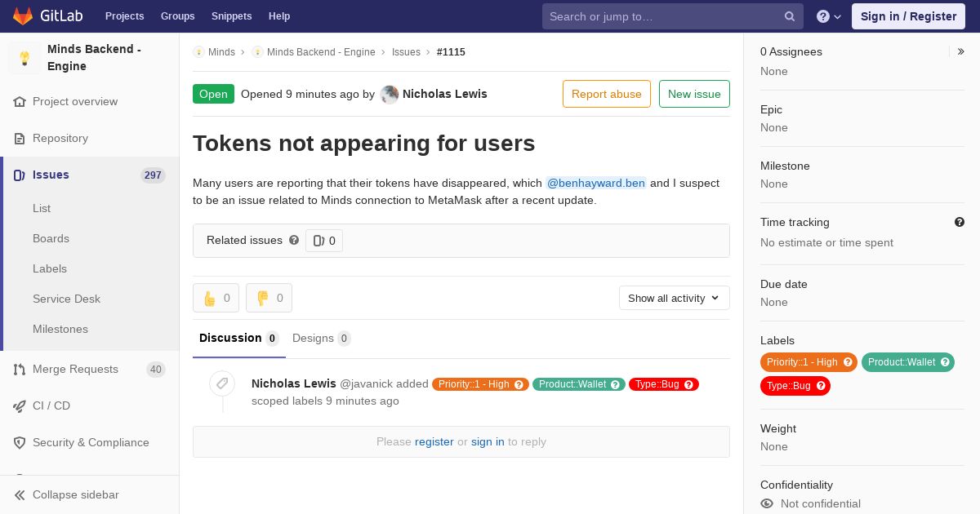The image size is (980, 514).
Task: Click the New issue button
Action: tap(694, 94)
